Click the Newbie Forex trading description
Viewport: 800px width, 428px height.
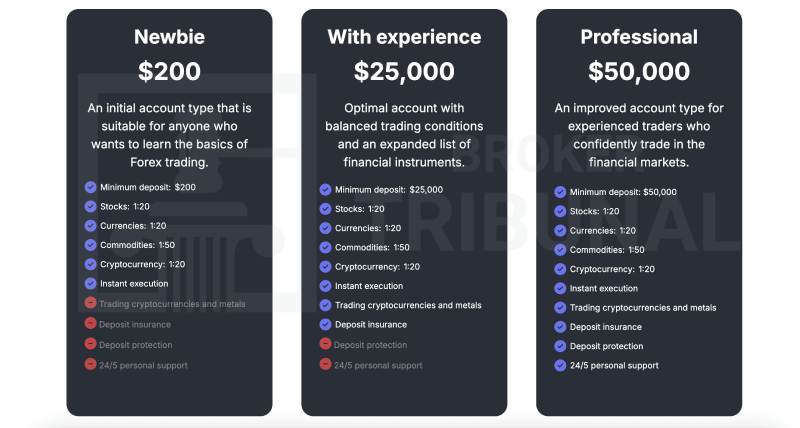coord(169,135)
